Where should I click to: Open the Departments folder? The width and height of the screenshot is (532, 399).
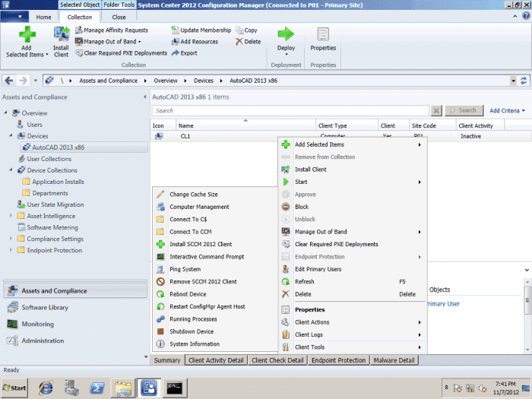(x=50, y=193)
